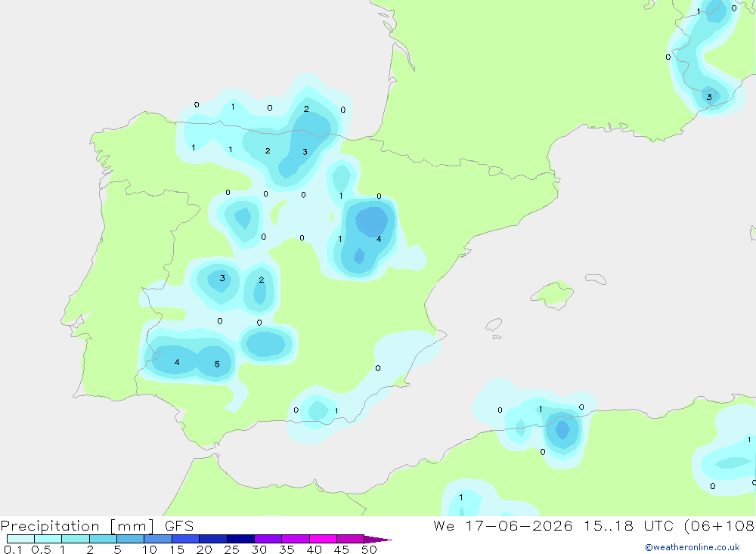Click the 30–35 mm purple legend swatch
The image size is (756, 554).
click(x=268, y=539)
